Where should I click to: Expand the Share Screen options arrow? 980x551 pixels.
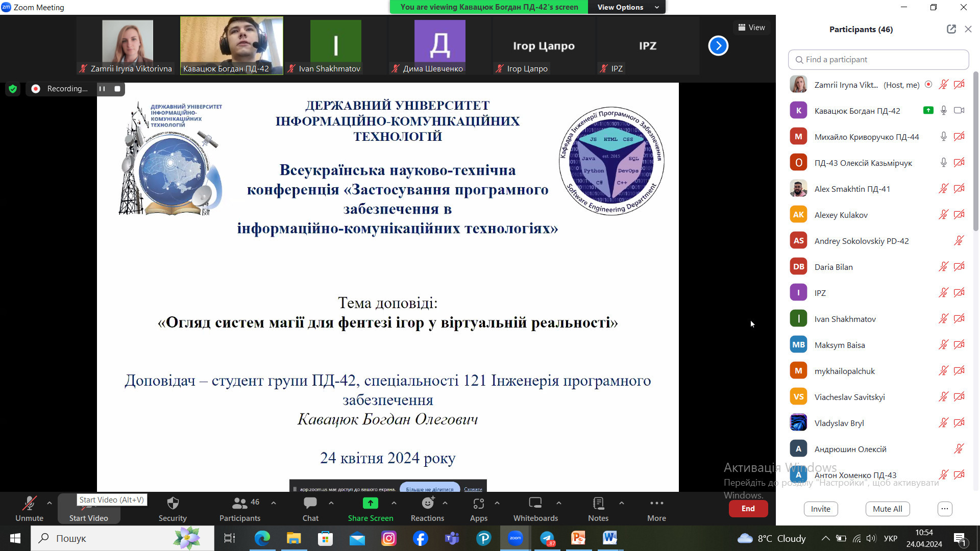click(x=394, y=503)
